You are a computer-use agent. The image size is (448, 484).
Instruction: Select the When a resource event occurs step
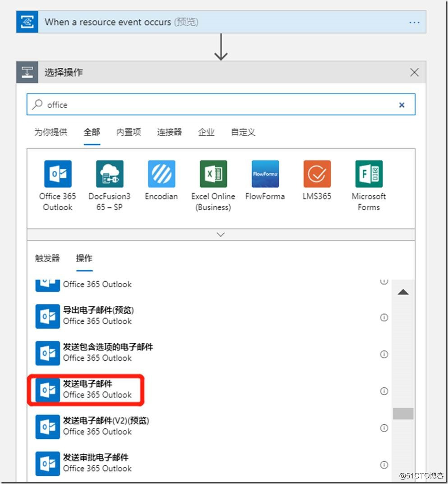pyautogui.click(x=221, y=22)
